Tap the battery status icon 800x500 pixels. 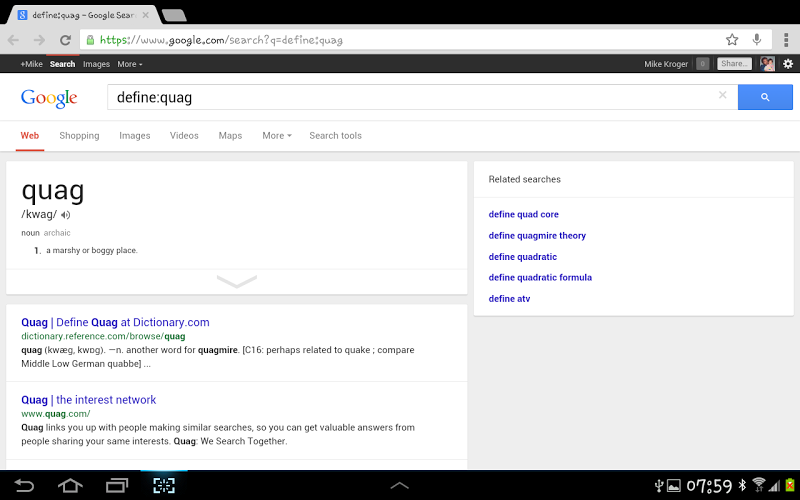(x=790, y=485)
